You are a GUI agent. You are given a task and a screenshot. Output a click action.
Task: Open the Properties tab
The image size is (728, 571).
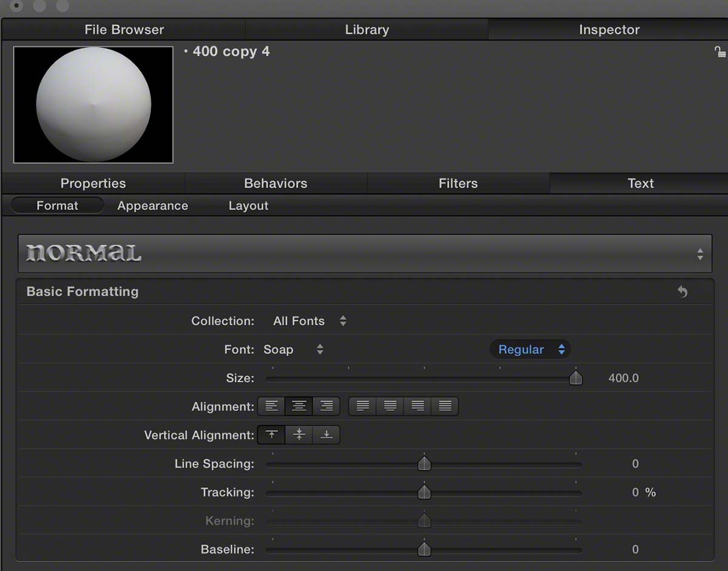(x=93, y=183)
